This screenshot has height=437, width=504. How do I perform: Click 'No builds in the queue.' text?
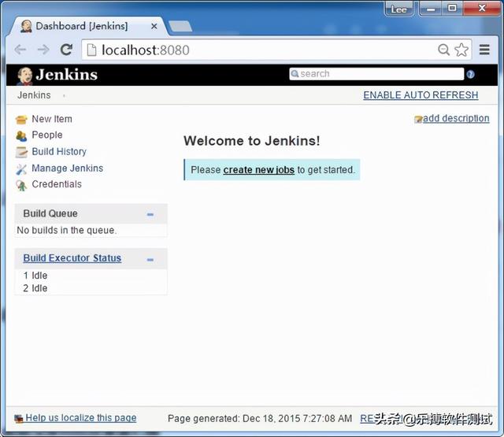pyautogui.click(x=67, y=231)
